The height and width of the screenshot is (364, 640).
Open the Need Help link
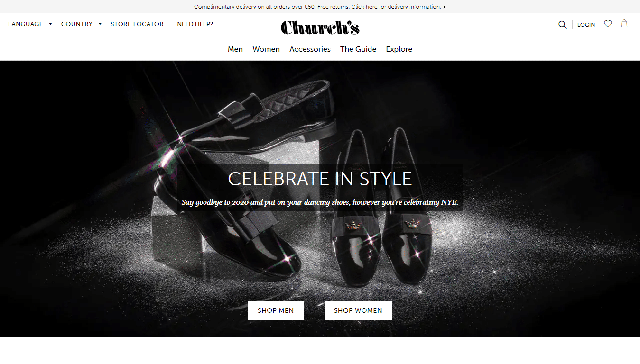pos(195,24)
